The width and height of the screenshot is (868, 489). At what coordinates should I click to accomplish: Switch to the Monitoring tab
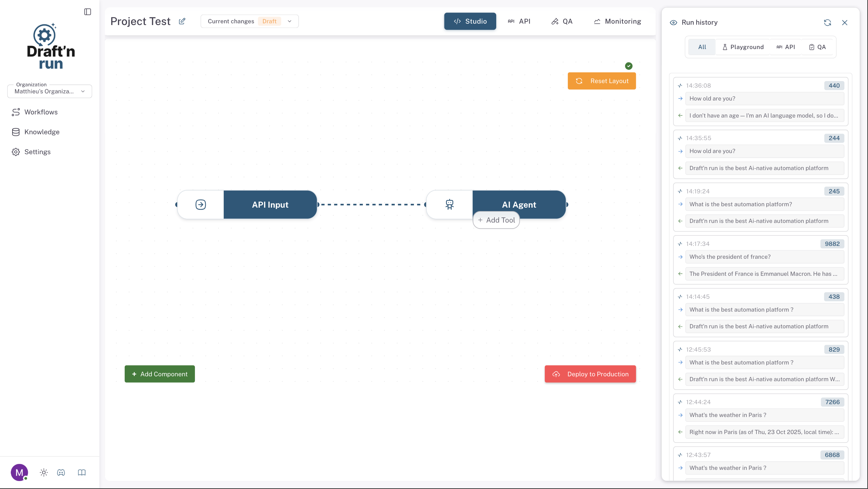(617, 21)
